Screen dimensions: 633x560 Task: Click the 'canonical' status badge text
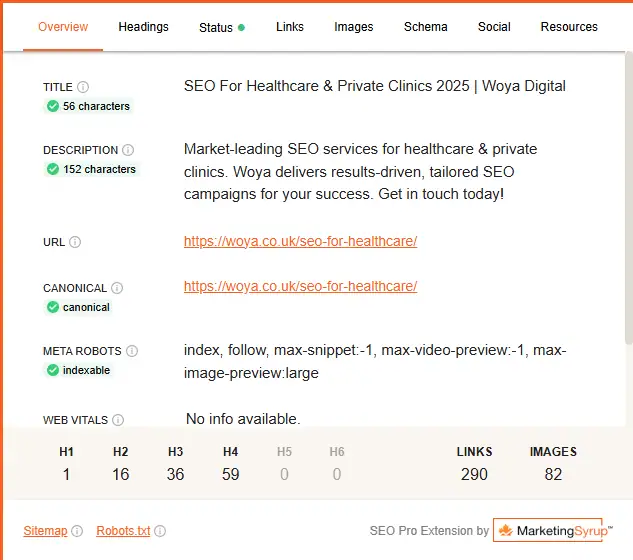86,307
